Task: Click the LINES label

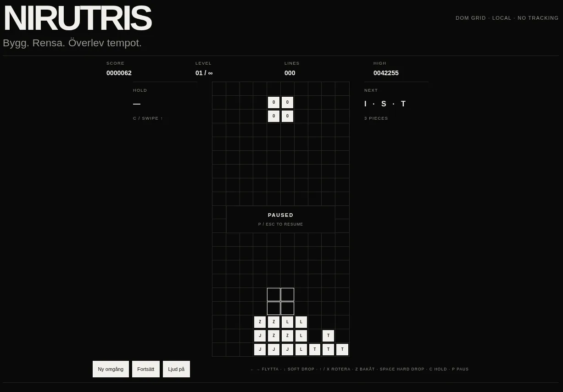Action: [292, 63]
